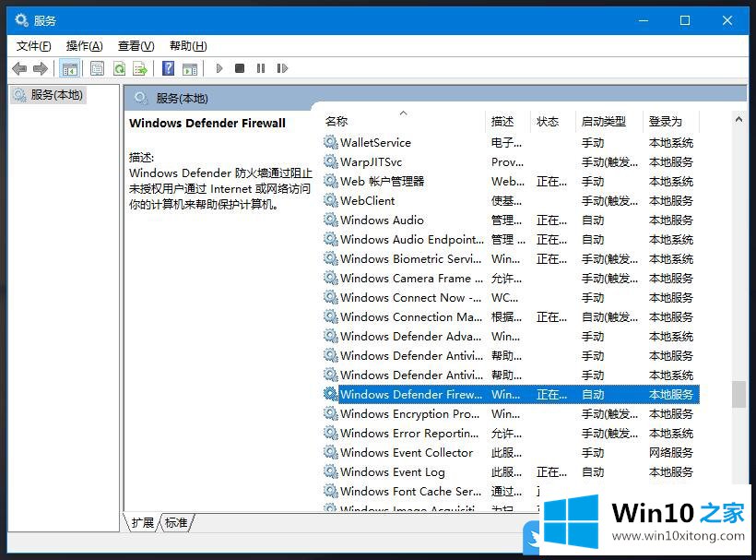Click the Refresh toolbar icon
756x560 pixels.
tap(119, 68)
